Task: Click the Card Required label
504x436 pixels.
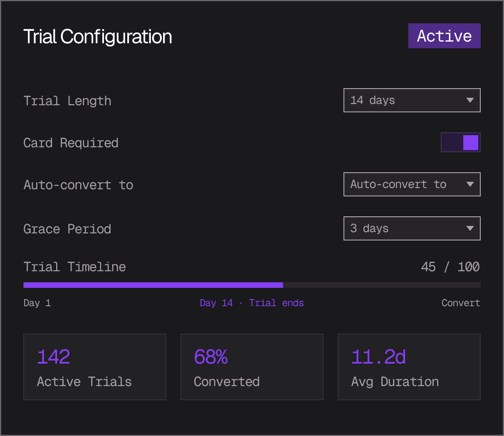Action: (x=71, y=143)
